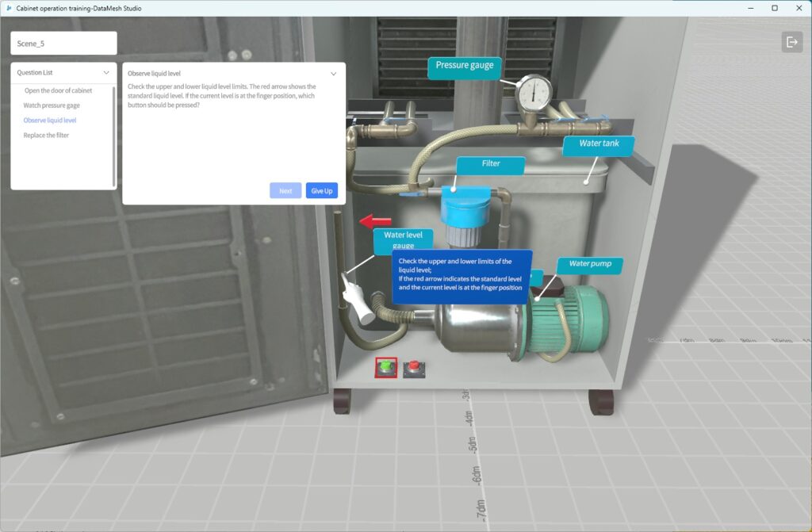Click the red arrow standard level indicator
This screenshot has width=812, height=532.
point(375,222)
